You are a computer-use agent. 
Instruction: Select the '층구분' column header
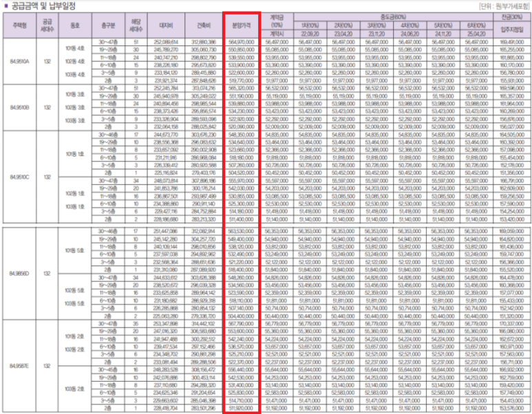(x=108, y=25)
